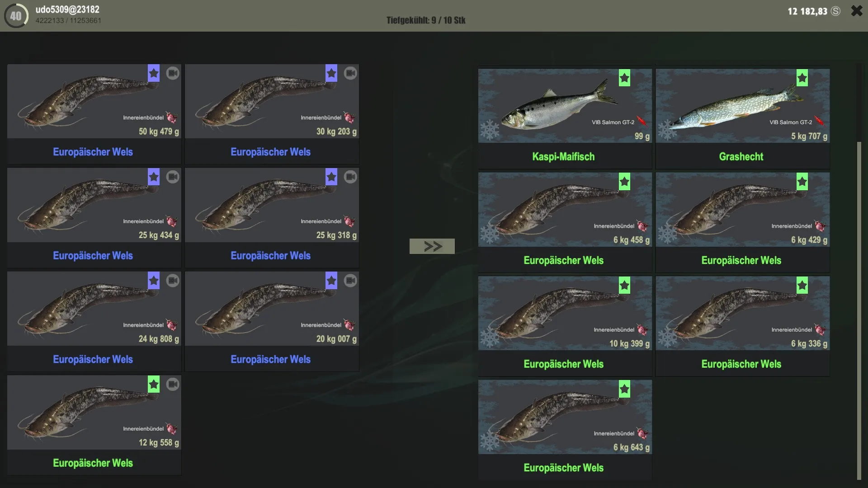Click the level 40 badge icon
868x488 pixels.
tap(16, 16)
